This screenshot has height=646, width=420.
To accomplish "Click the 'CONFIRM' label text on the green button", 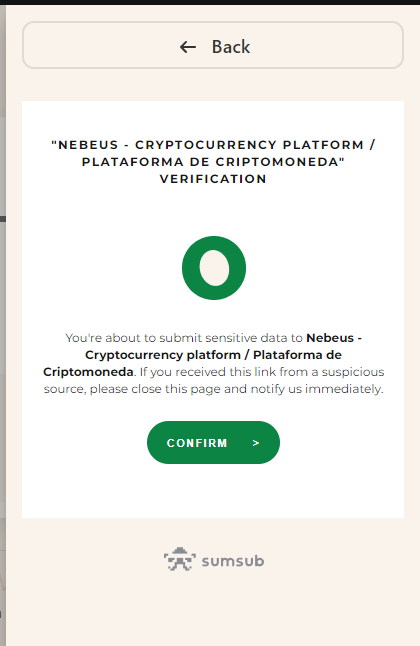I will [197, 443].
